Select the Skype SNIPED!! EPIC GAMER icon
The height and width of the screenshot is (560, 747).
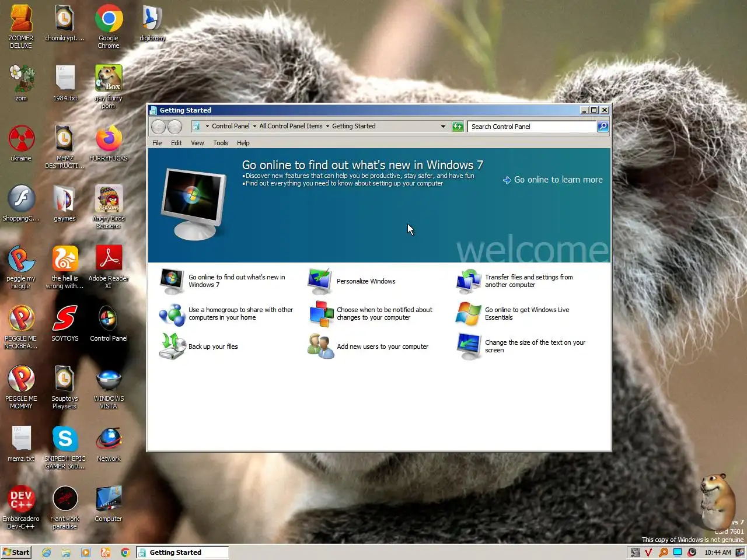tap(65, 447)
